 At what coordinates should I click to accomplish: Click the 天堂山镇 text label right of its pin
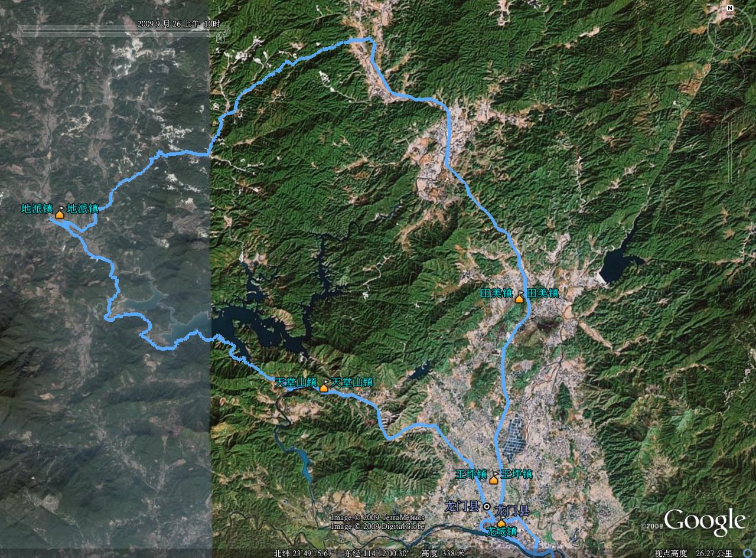click(x=352, y=382)
